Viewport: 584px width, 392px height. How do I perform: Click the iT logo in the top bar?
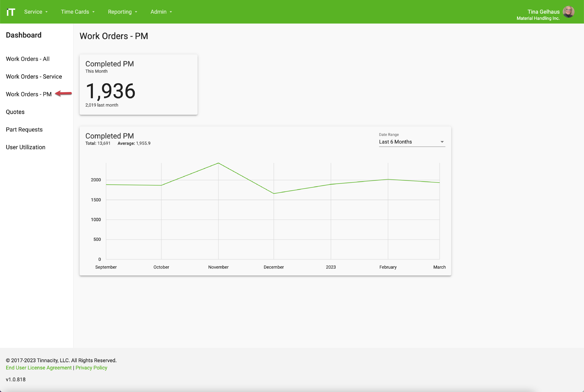11,11
